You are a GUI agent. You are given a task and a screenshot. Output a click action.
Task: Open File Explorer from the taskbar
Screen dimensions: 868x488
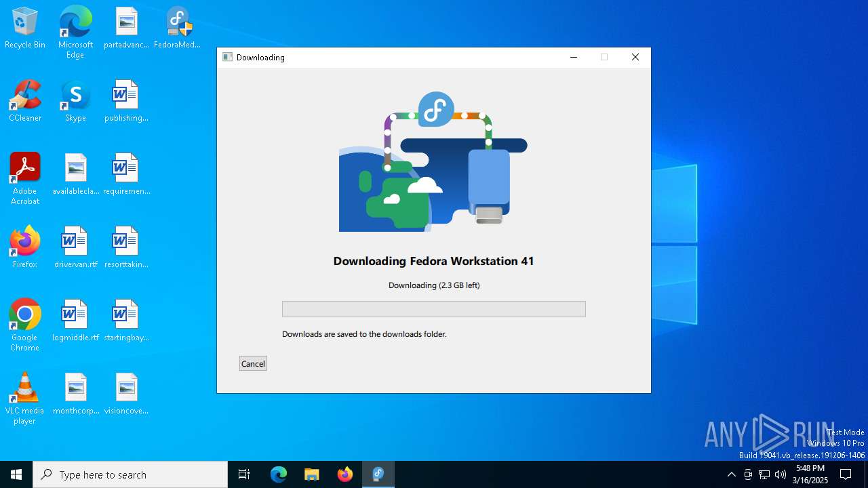coord(312,474)
